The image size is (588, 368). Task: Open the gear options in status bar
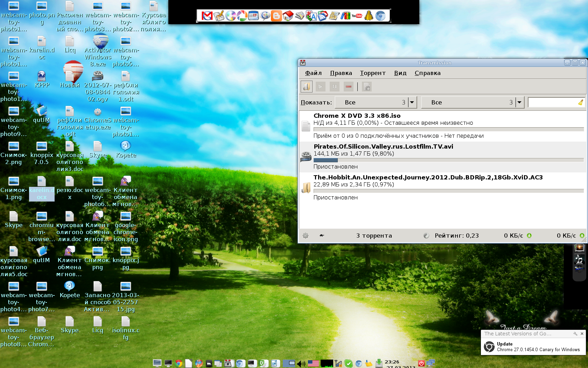tap(306, 236)
